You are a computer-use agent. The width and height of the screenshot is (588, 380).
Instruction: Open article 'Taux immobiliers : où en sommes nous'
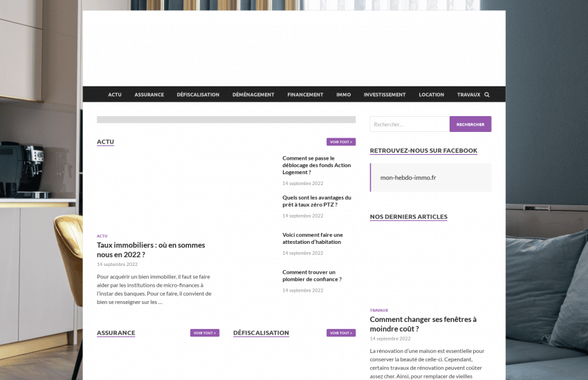point(151,249)
